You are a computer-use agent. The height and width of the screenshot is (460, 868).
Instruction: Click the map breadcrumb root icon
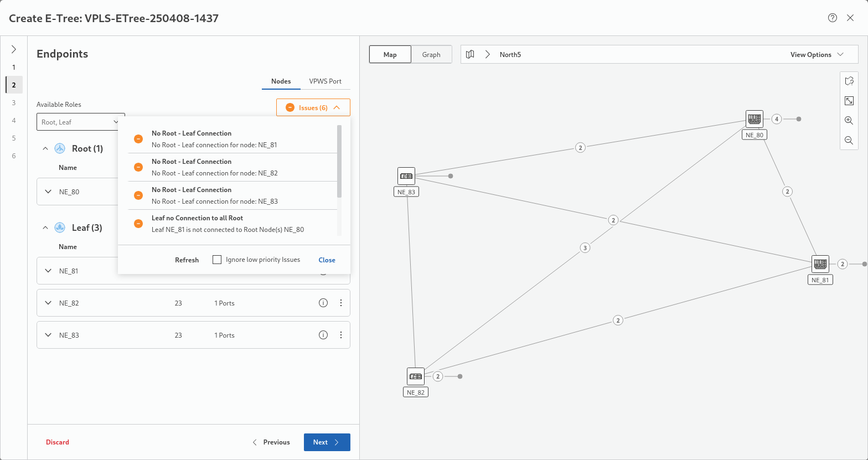tap(470, 54)
